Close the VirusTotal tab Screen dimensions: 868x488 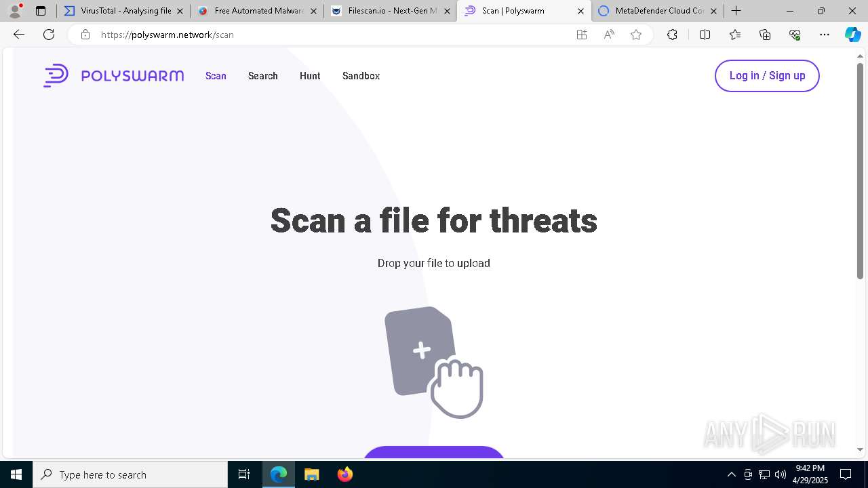[180, 11]
